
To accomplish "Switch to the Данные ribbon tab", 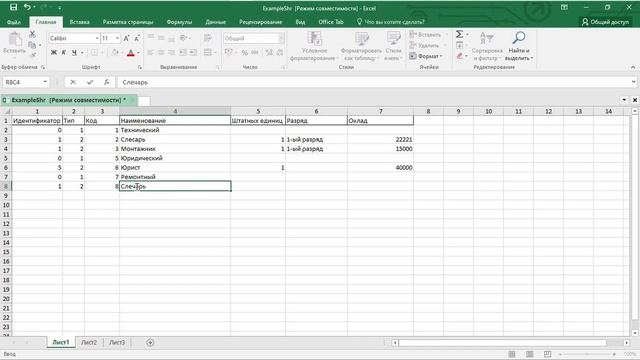I will click(x=216, y=22).
